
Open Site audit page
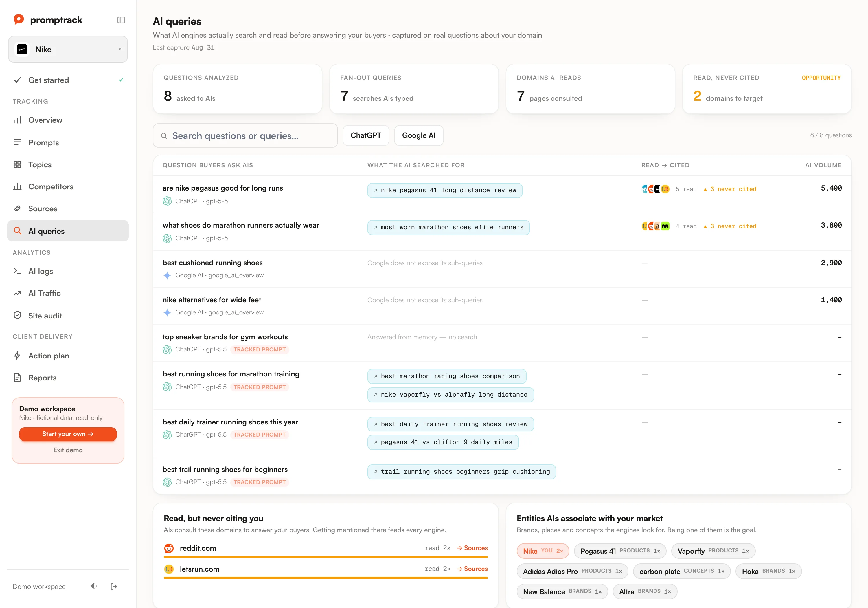[68, 315]
